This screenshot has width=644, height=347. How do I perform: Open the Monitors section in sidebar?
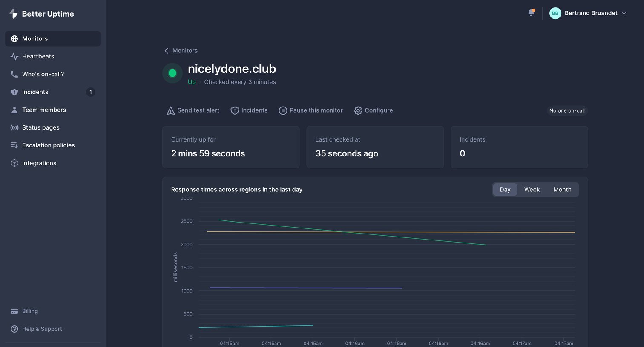[53, 39]
